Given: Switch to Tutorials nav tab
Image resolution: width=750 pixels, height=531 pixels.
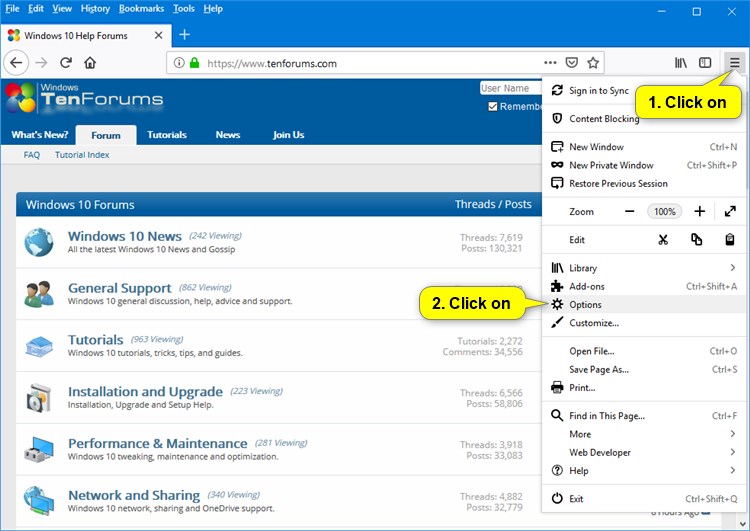Looking at the screenshot, I should click(166, 135).
